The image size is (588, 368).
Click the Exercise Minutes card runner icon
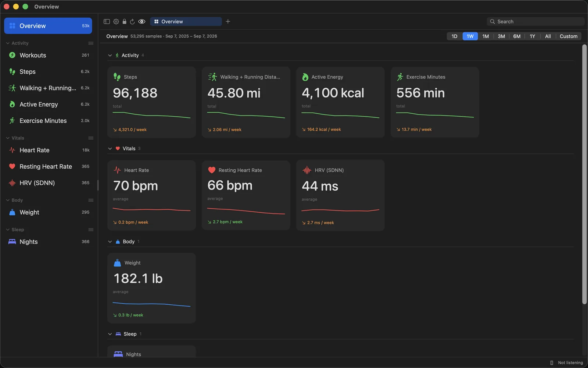click(x=400, y=77)
